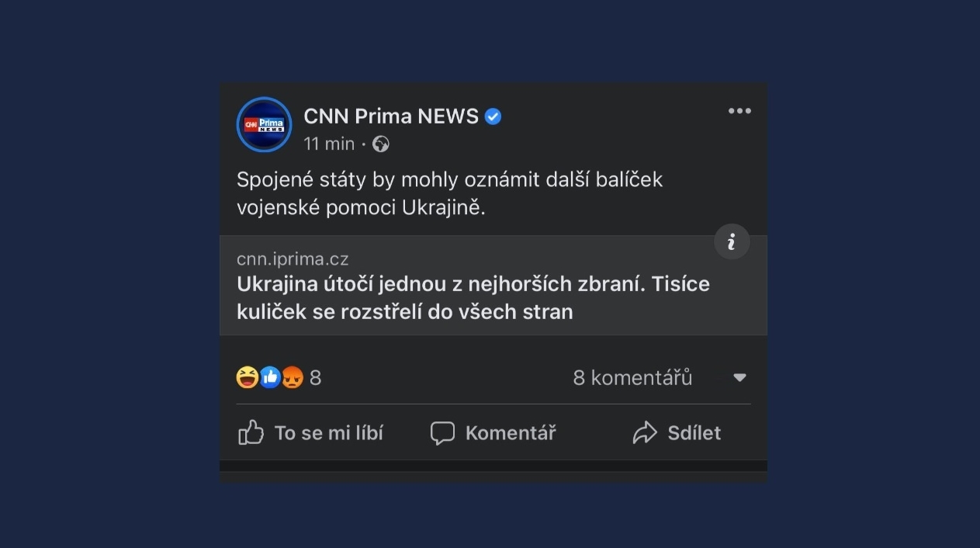Show link info with the i icon

(x=732, y=242)
